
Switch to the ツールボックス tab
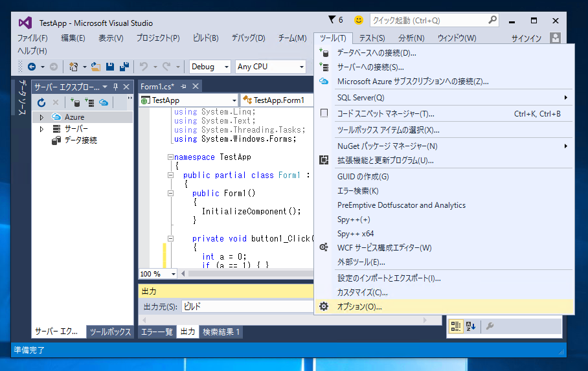[x=110, y=332]
